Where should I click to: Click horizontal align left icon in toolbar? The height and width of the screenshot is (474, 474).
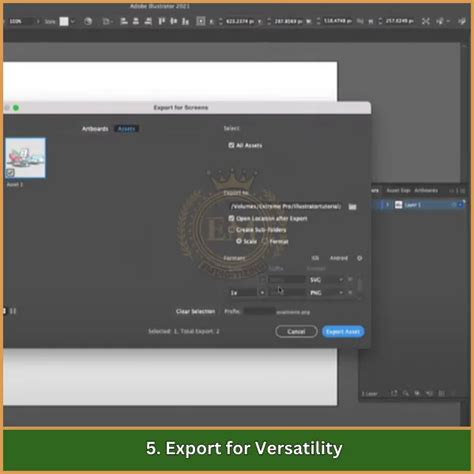pyautogui.click(x=124, y=21)
